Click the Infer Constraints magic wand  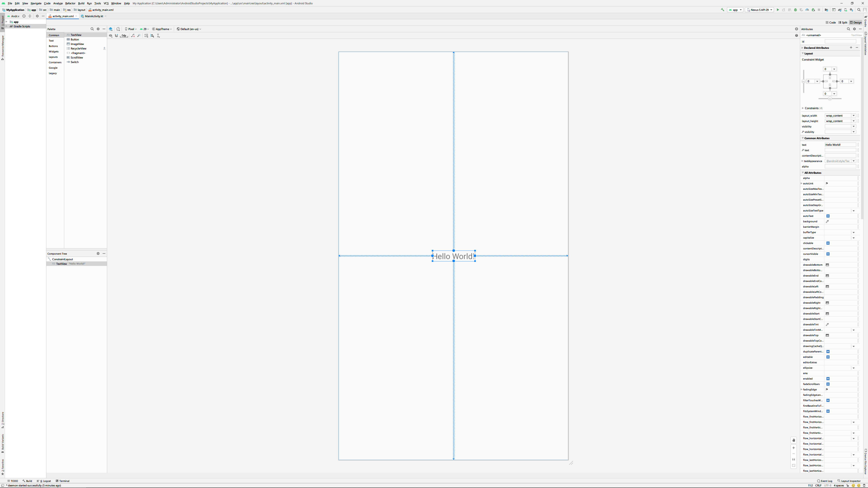click(x=139, y=36)
